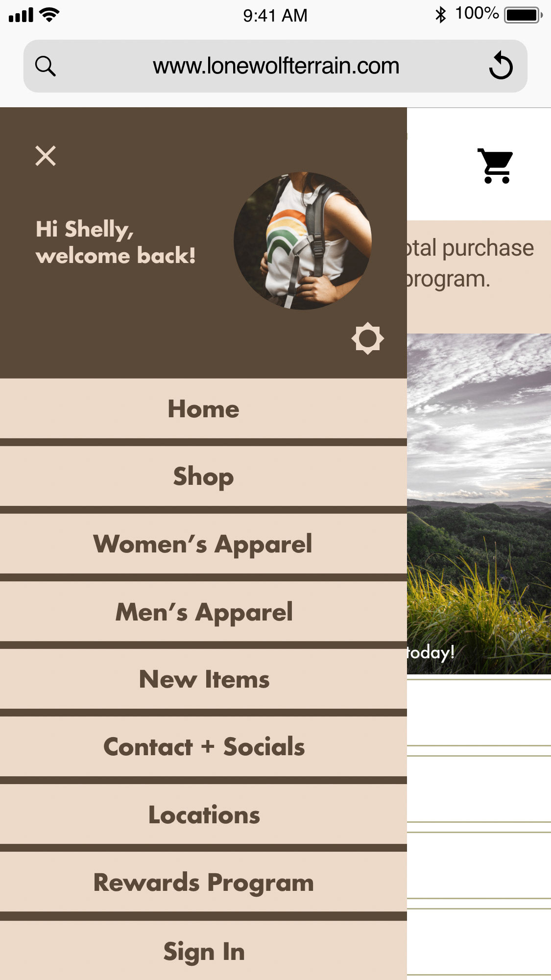Screen dimensions: 551x980
Task: Open Shelly's profile picture
Action: (303, 240)
